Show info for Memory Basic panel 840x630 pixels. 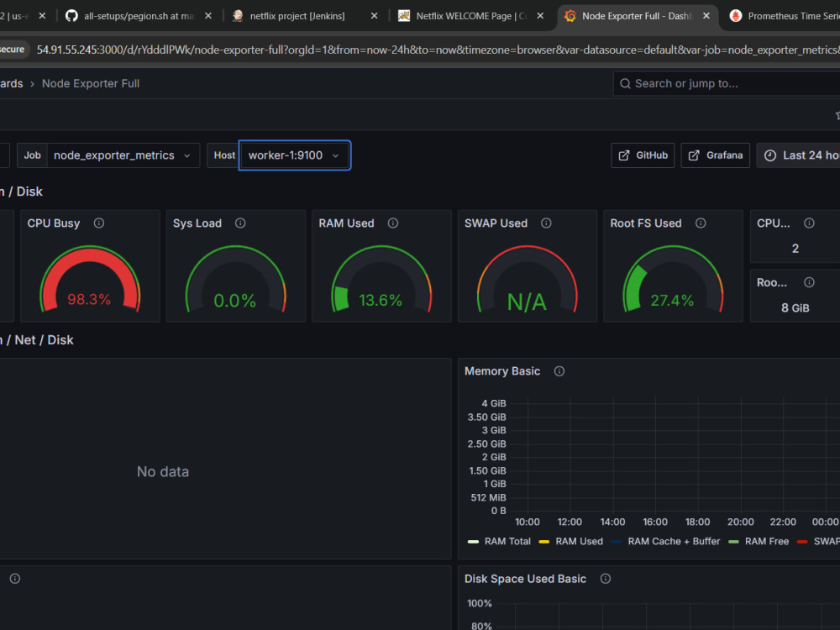[559, 371]
